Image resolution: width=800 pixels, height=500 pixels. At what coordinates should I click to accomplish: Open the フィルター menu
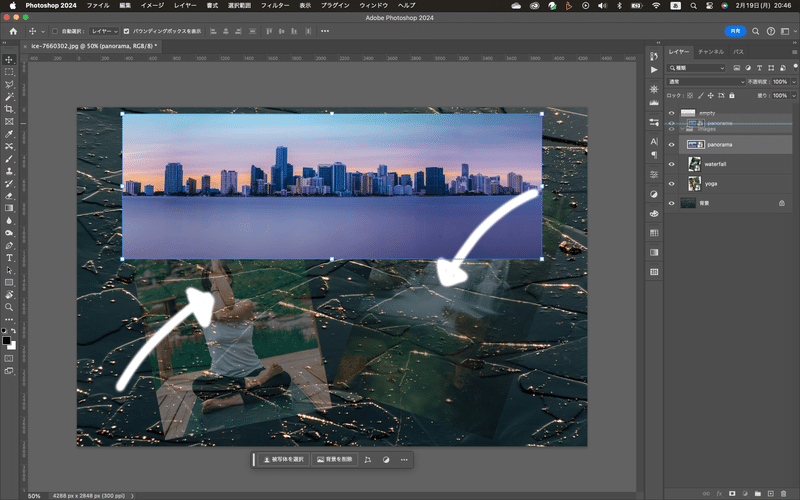tap(275, 6)
